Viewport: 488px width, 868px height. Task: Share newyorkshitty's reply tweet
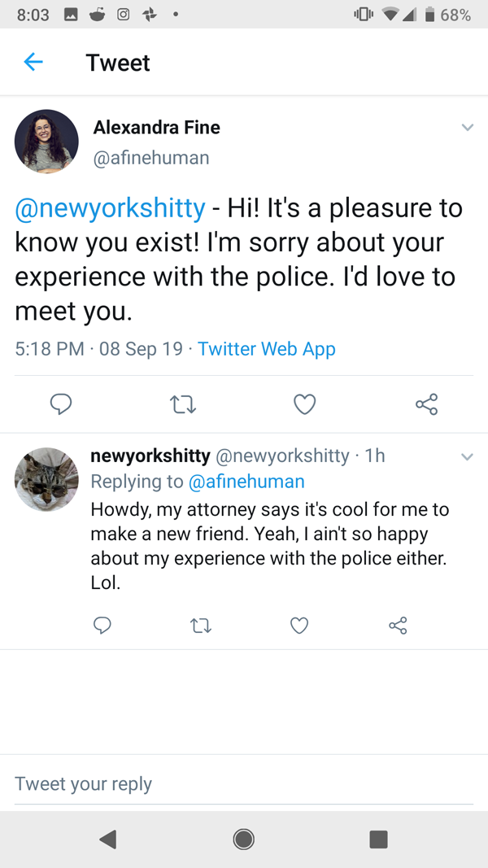pyautogui.click(x=398, y=625)
